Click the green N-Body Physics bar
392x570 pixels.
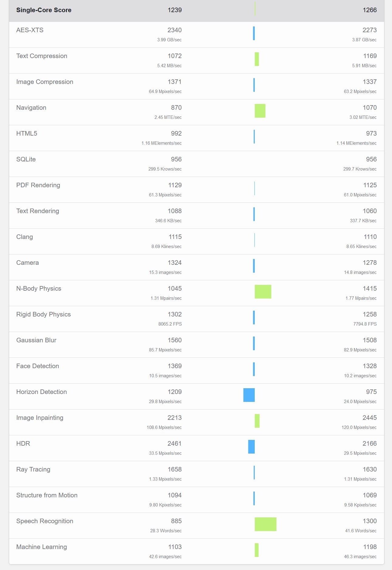coord(263,292)
